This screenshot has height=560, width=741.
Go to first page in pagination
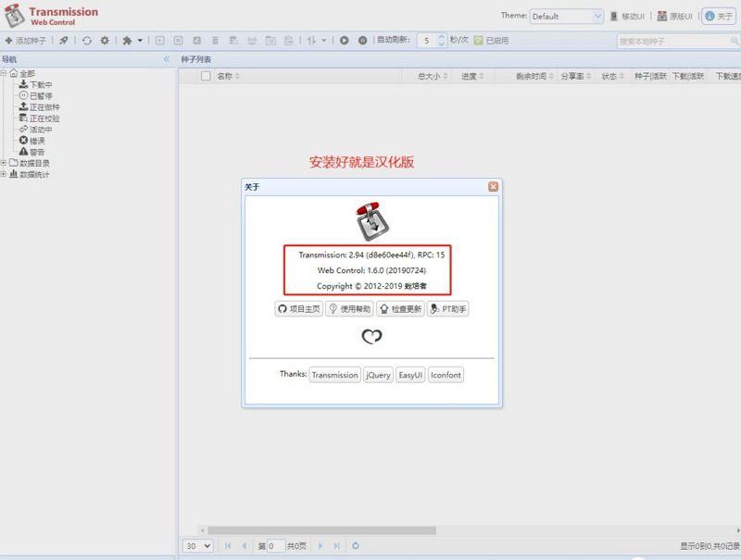pyautogui.click(x=228, y=546)
